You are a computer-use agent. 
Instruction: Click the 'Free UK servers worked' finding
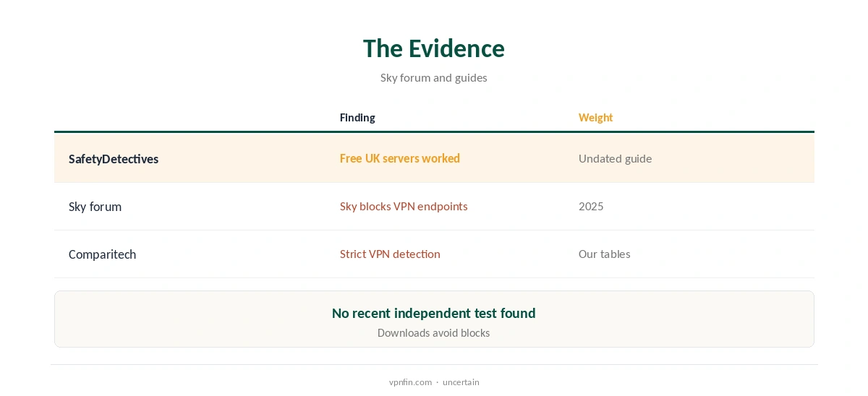click(400, 158)
